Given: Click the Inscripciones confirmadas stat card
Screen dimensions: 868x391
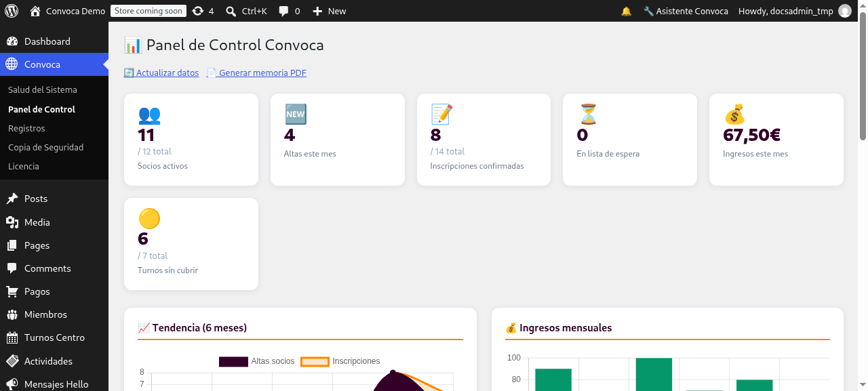Looking at the screenshot, I should (484, 140).
